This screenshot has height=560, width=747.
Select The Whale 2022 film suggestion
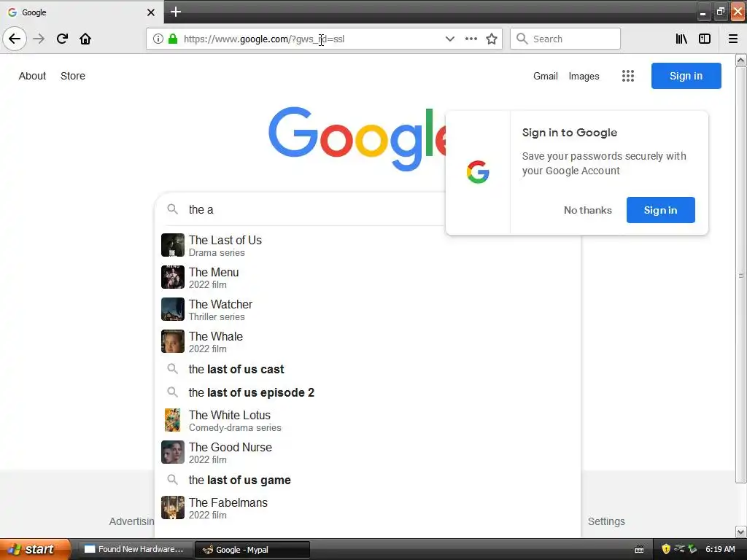pyautogui.click(x=367, y=341)
